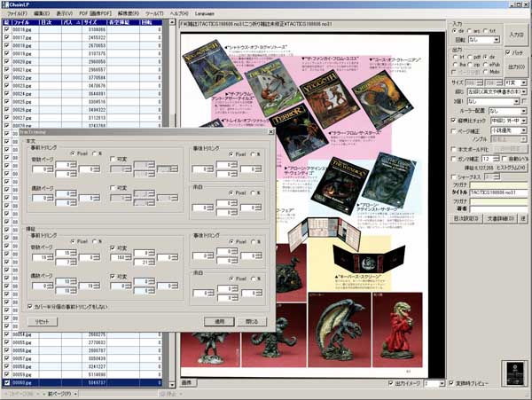The height and width of the screenshot is (400, 532).
Task: Uncheck the 00021.jpg row checkbox
Action: click(6, 69)
